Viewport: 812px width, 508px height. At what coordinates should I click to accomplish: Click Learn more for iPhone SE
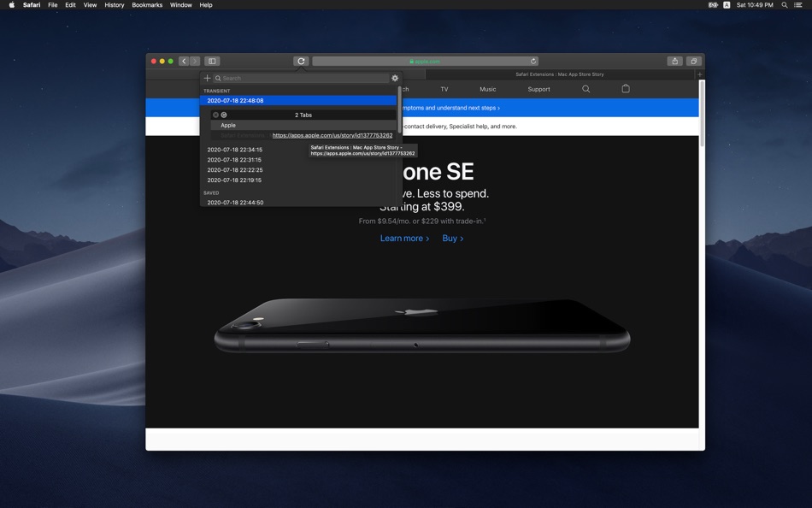(404, 239)
